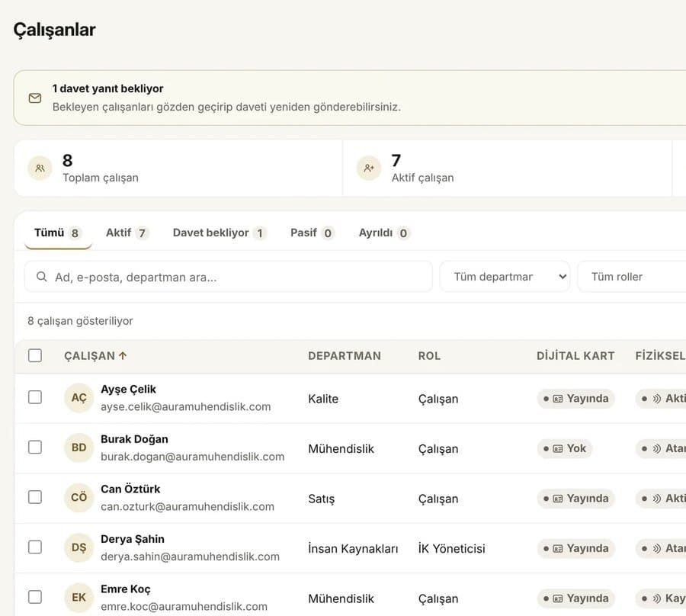Image resolution: width=686 pixels, height=616 pixels.
Task: Click the envelope icon in invitation banner
Action: [x=35, y=98]
